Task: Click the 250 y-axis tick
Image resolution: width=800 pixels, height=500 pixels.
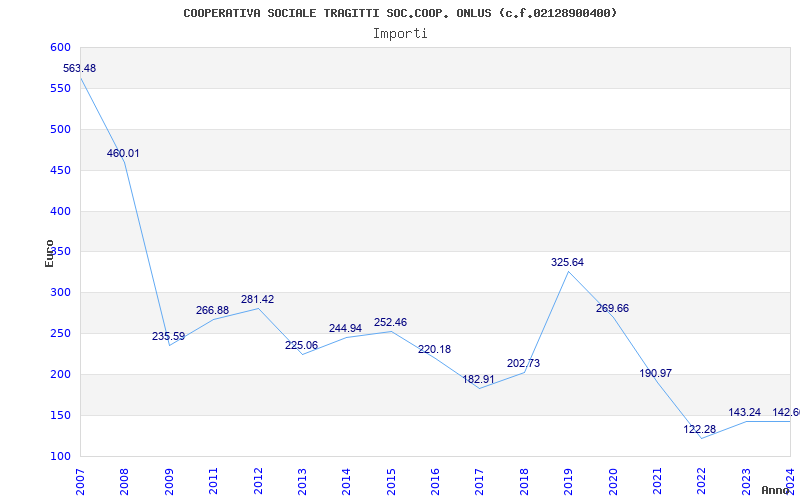Action: 60,333
